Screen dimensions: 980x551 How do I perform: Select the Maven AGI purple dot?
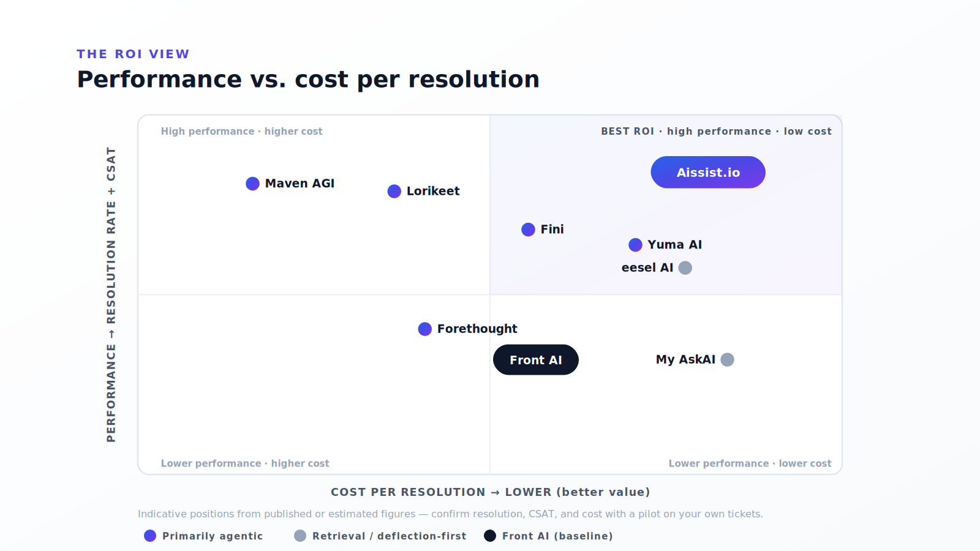252,184
